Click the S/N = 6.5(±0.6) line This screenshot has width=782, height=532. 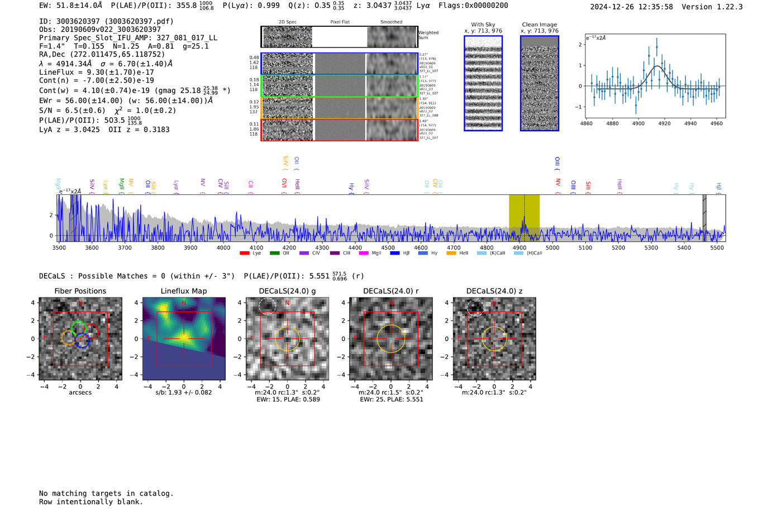click(x=107, y=110)
